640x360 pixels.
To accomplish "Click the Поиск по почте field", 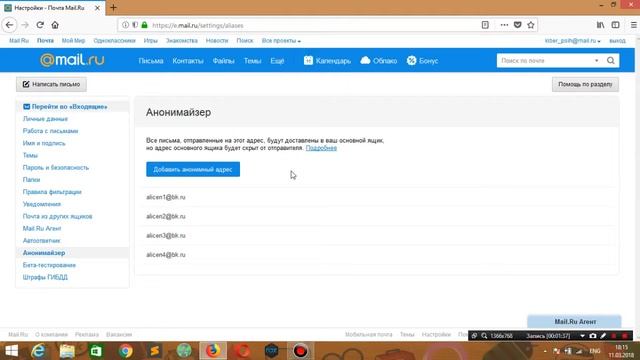I will 545,60.
